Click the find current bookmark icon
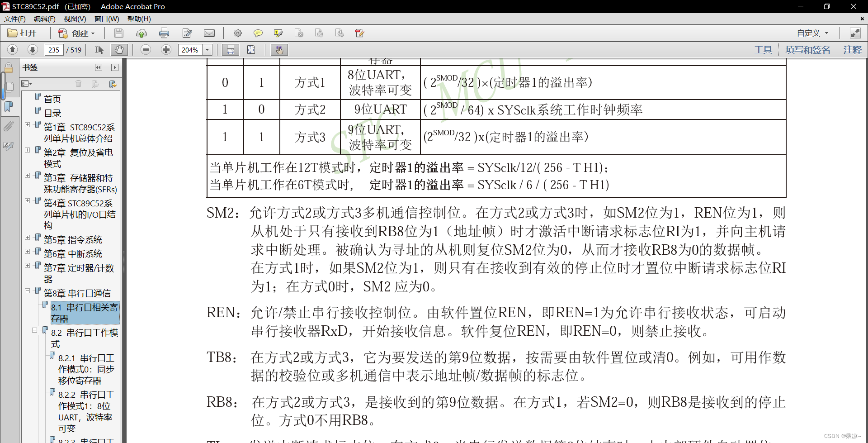868x443 pixels. click(x=113, y=84)
